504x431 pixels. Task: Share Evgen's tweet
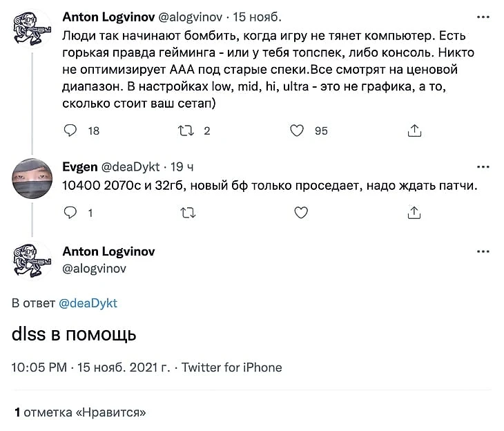414,213
